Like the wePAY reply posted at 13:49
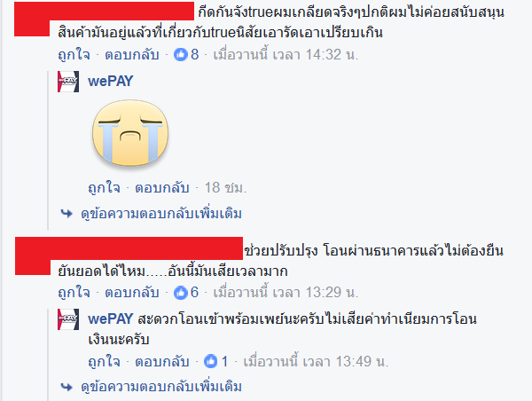Screen dimensions: 532x401 [x=104, y=362]
